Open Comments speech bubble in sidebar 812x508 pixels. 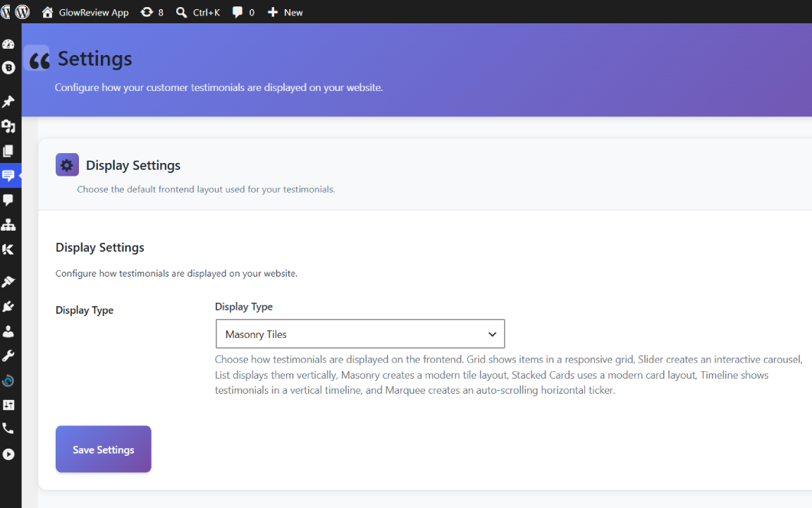pos(8,200)
